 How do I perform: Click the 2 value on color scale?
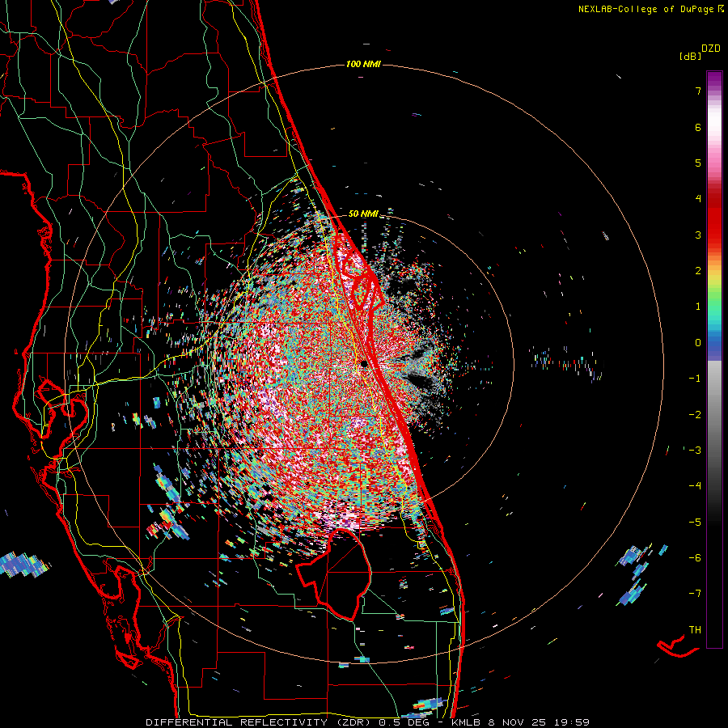point(698,271)
